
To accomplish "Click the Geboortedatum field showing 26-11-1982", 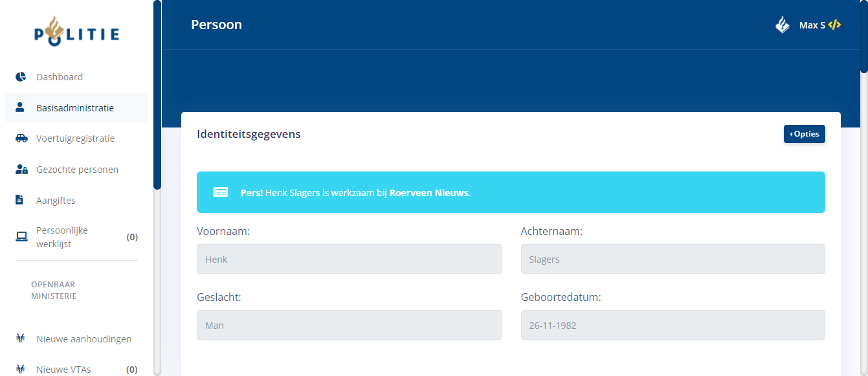I will (673, 325).
